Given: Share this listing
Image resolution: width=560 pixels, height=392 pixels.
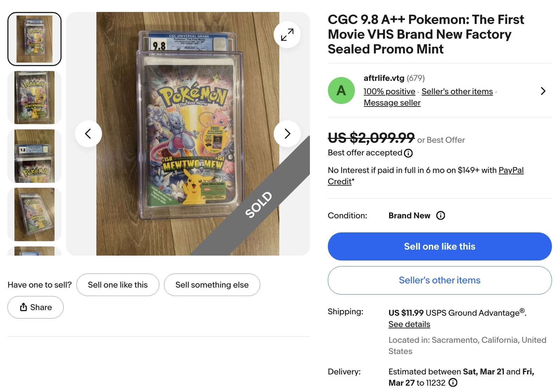Looking at the screenshot, I should coord(36,307).
